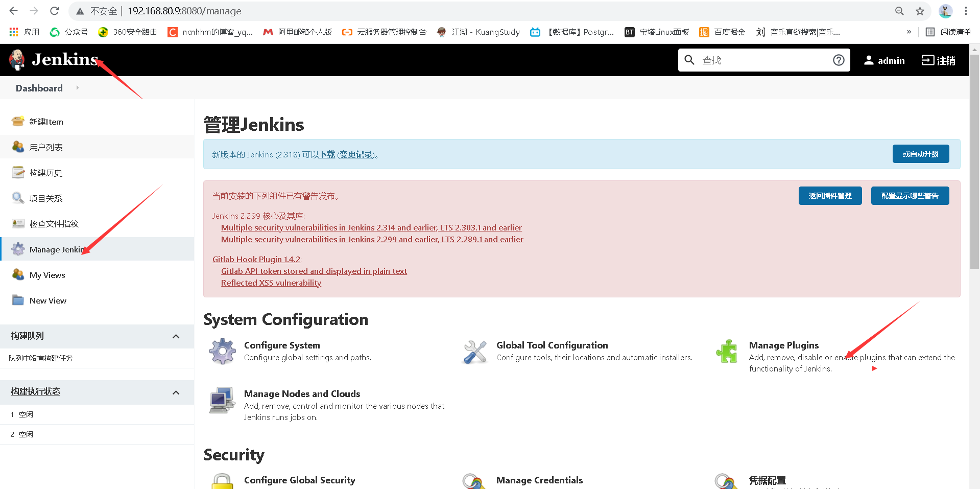This screenshot has height=489, width=980.
Task: Click the 或自动升级 upgrade button
Action: 921,154
